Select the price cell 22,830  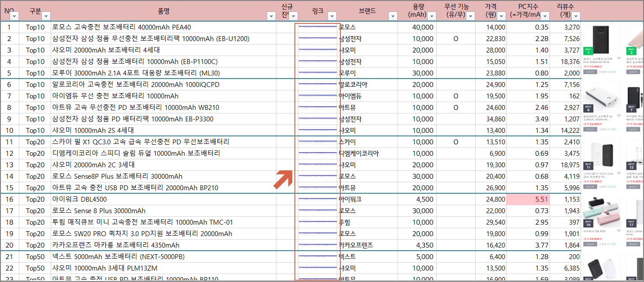(491, 38)
